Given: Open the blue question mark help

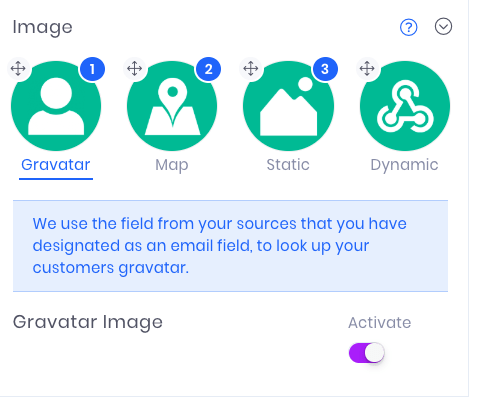Looking at the screenshot, I should [x=408, y=27].
